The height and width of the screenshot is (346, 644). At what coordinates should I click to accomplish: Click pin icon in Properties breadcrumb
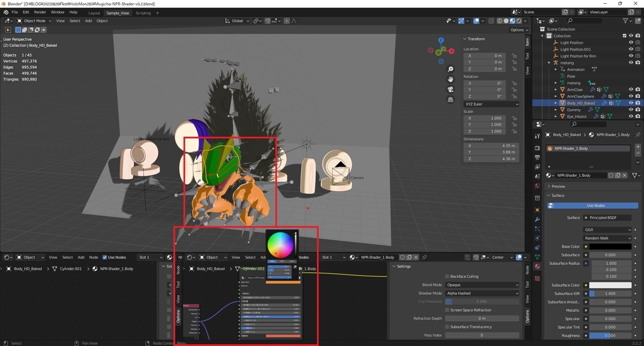click(x=638, y=135)
